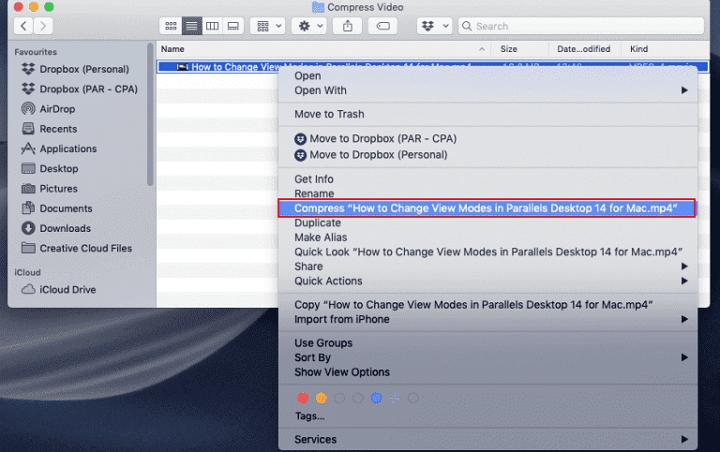The image size is (720, 452).
Task: Apply the orange tag color
Action: (321, 398)
